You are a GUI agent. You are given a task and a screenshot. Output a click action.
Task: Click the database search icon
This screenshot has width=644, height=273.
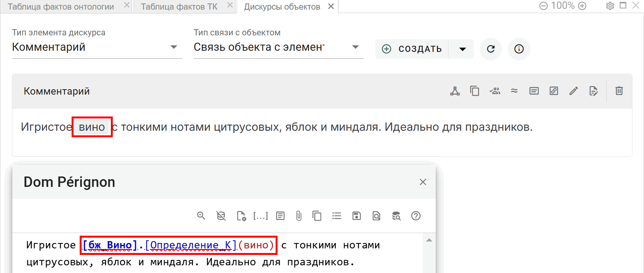396,216
